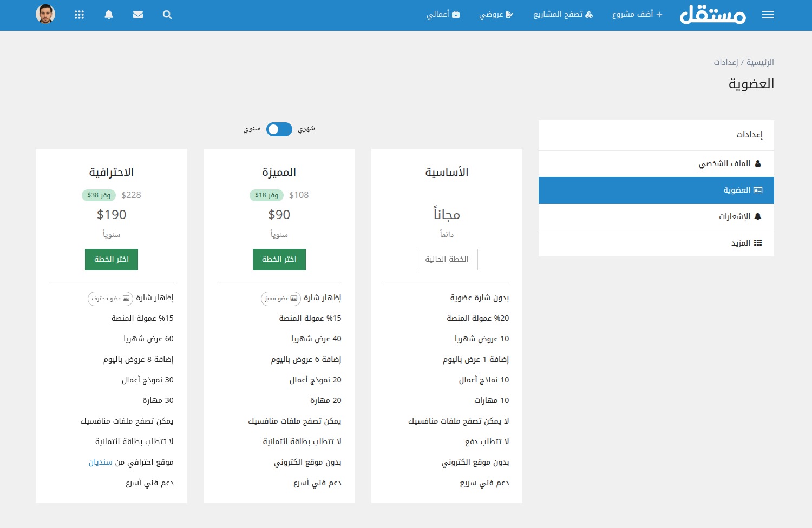Screen dimensions: 812x528
Task: Click the Mostaql logo
Action: point(712,15)
